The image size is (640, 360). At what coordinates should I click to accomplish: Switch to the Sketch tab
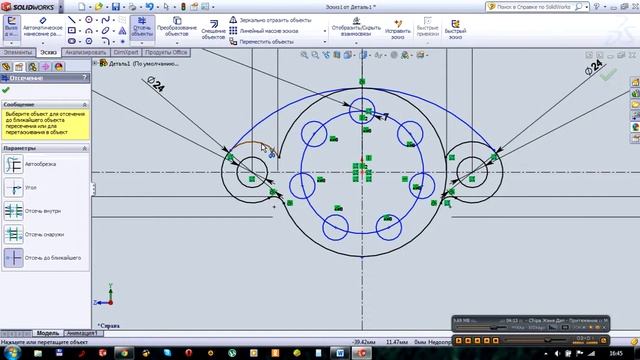click(48, 53)
